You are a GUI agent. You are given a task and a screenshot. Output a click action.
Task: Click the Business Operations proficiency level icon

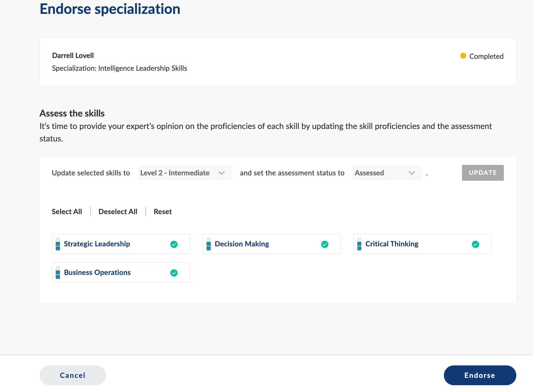click(58, 272)
